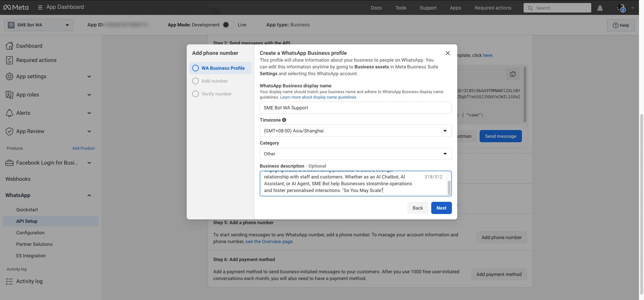The height and width of the screenshot is (300, 644).
Task: Click the Alerts bell icon in sidebar
Action: click(x=9, y=113)
